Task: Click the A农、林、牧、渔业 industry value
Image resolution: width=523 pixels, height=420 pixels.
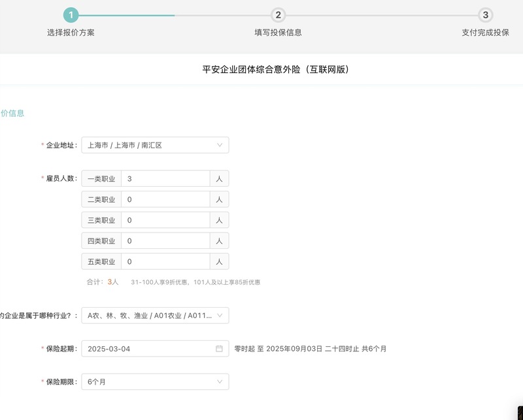Action: pos(150,315)
